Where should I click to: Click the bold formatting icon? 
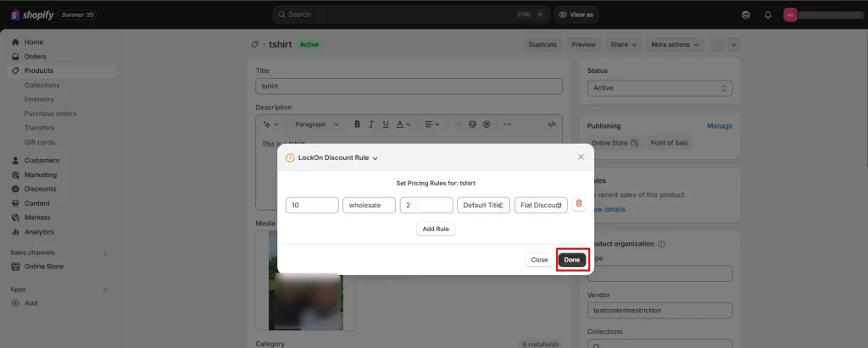tap(358, 124)
